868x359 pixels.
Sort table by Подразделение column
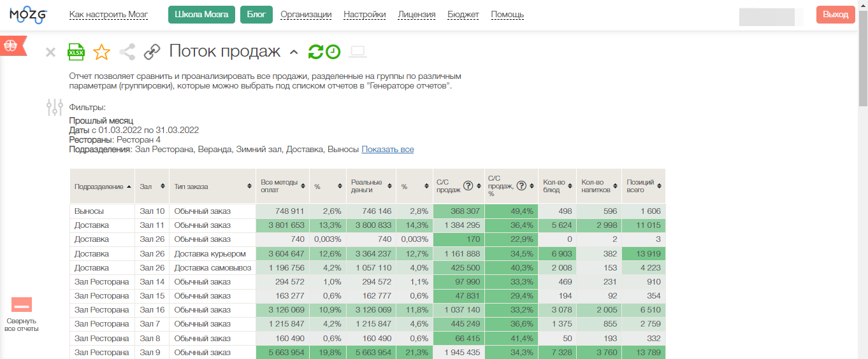[x=102, y=187]
